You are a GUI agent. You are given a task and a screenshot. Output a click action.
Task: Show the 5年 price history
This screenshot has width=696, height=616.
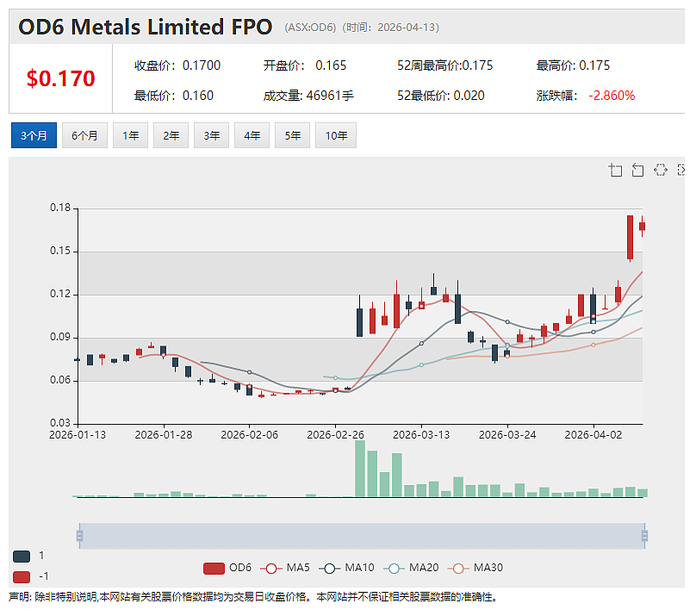pos(292,135)
